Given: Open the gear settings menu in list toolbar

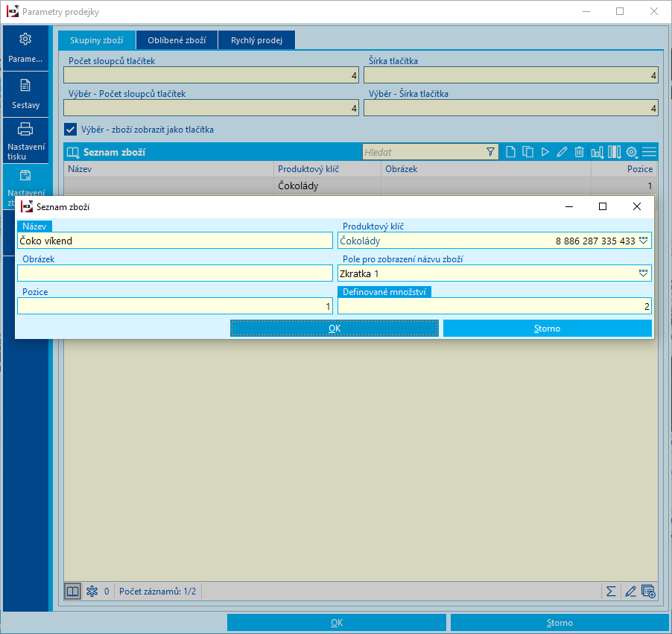Looking at the screenshot, I should coord(632,152).
